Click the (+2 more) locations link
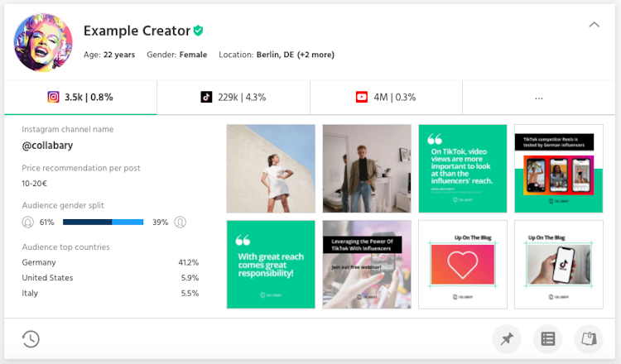Image resolution: width=621 pixels, height=364 pixels. (315, 55)
